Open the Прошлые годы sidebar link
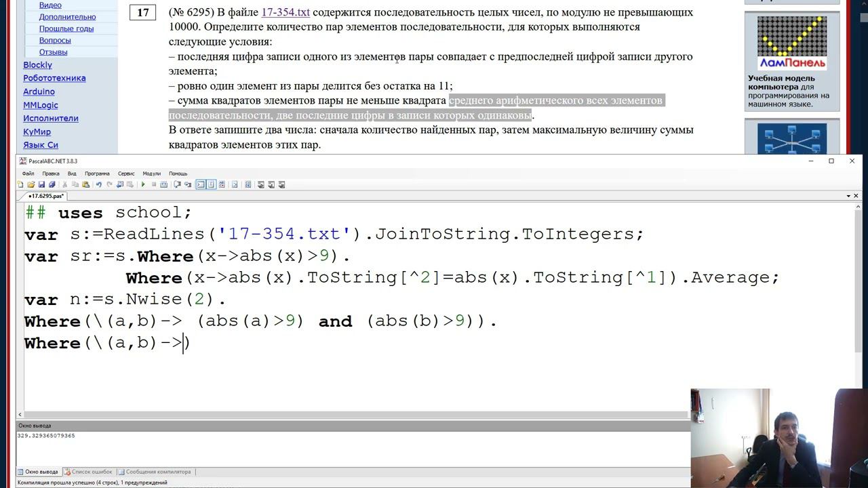Image resolution: width=868 pixels, height=488 pixels. [66, 28]
